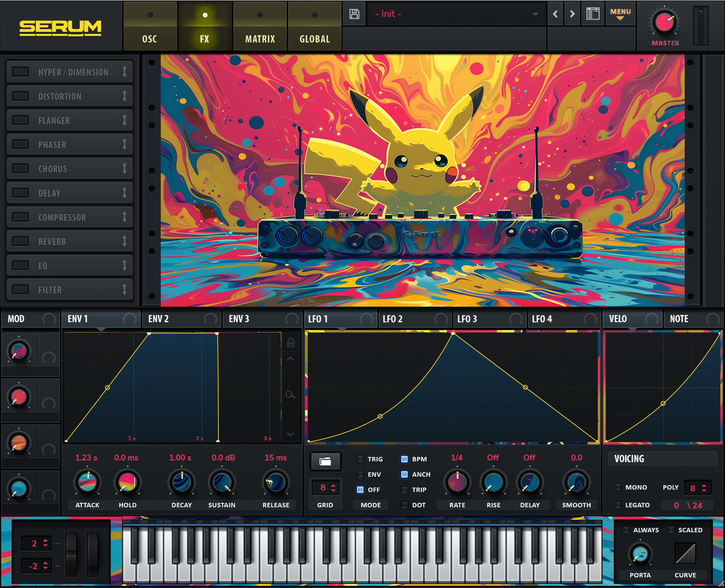
Task: Open the MENU dropdown
Action: (620, 14)
